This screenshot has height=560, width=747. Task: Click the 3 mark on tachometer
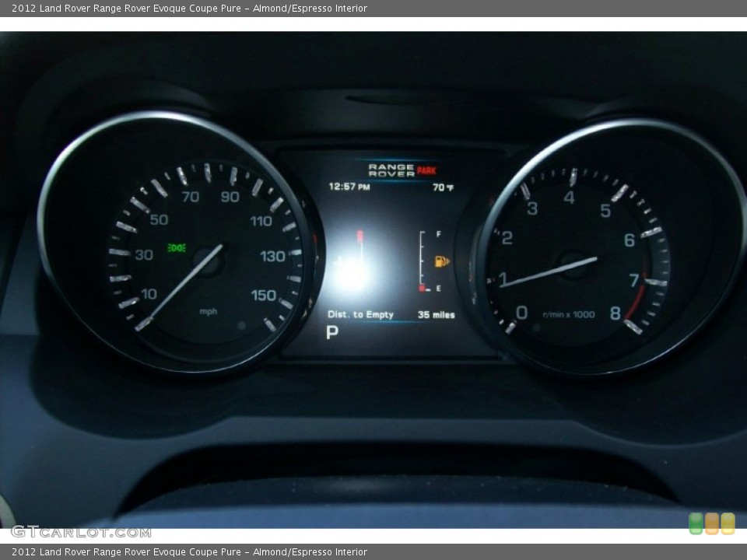(532, 208)
